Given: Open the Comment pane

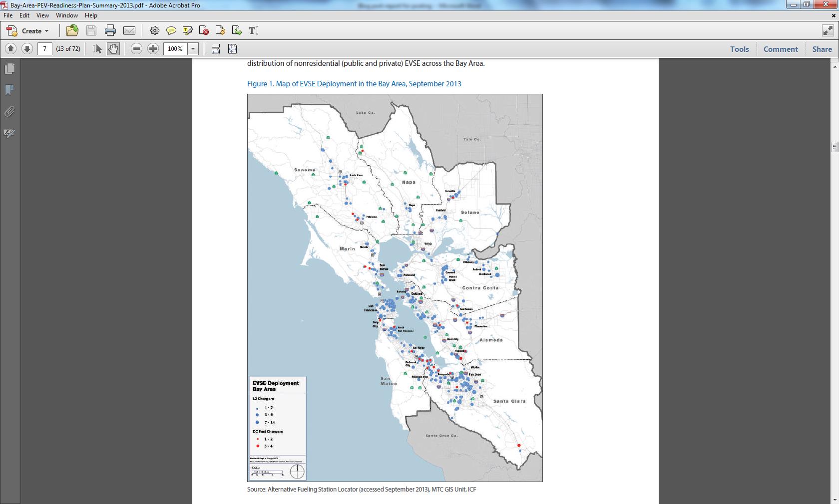Looking at the screenshot, I should (x=781, y=49).
